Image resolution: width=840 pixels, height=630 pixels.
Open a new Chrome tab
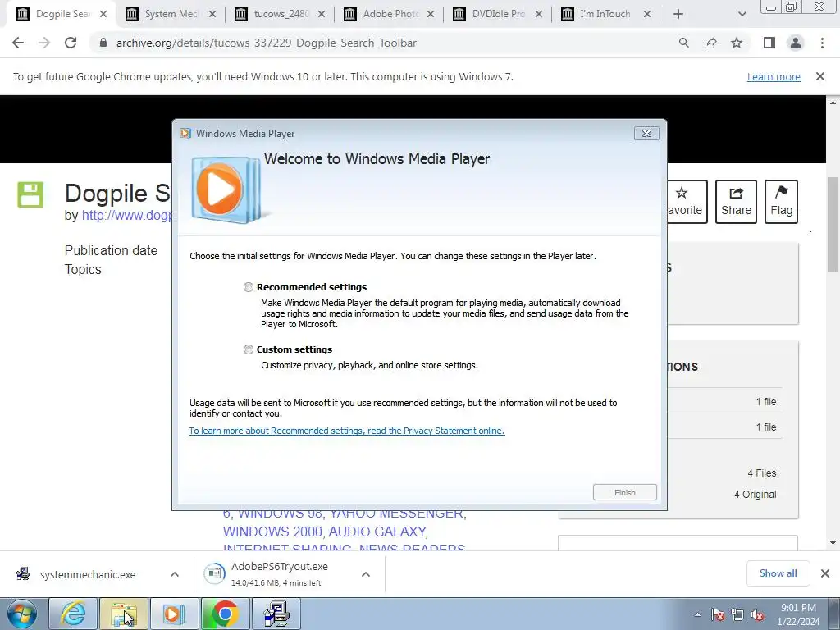(678, 15)
